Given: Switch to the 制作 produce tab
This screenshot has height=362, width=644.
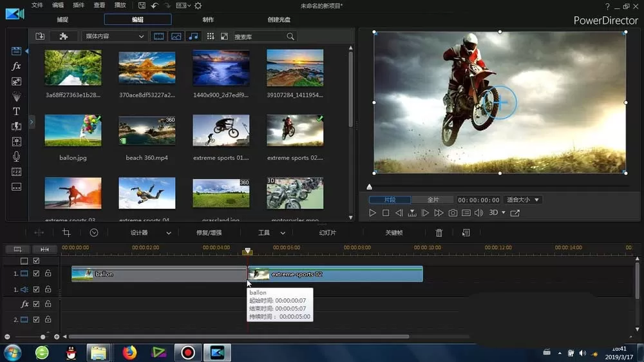Looking at the screenshot, I should 208,19.
